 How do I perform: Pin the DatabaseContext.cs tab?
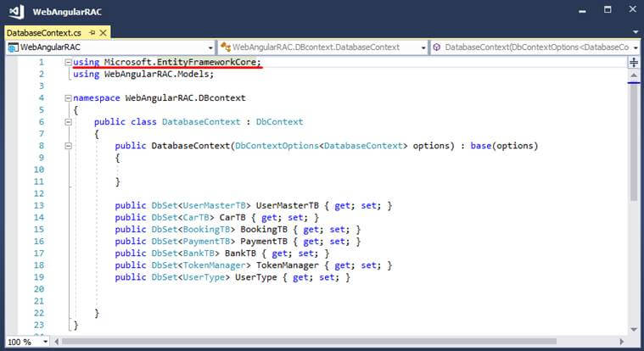[x=92, y=32]
